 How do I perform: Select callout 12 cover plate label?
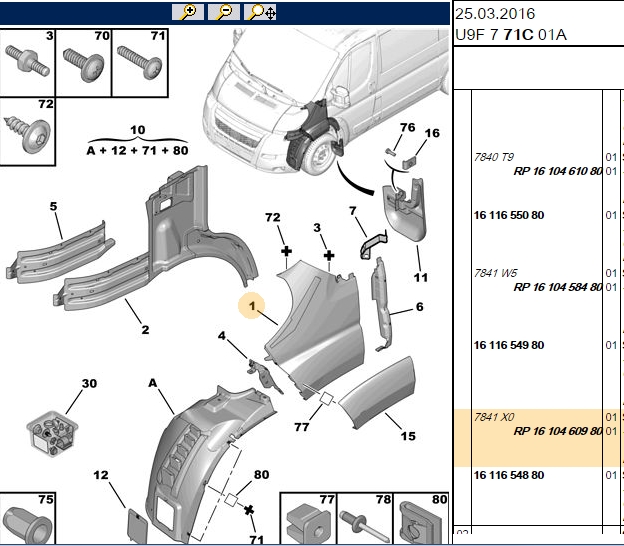click(x=101, y=475)
